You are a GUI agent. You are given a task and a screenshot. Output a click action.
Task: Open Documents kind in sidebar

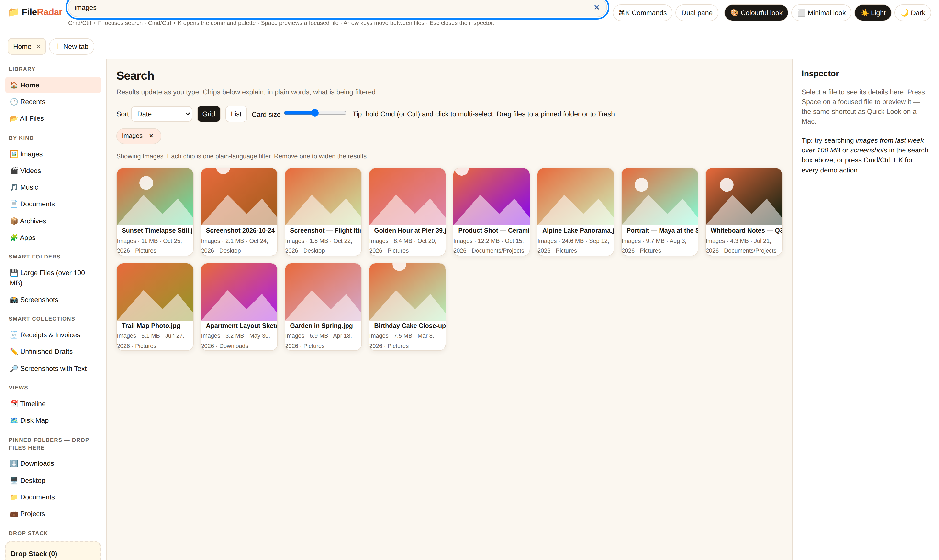coord(53,204)
